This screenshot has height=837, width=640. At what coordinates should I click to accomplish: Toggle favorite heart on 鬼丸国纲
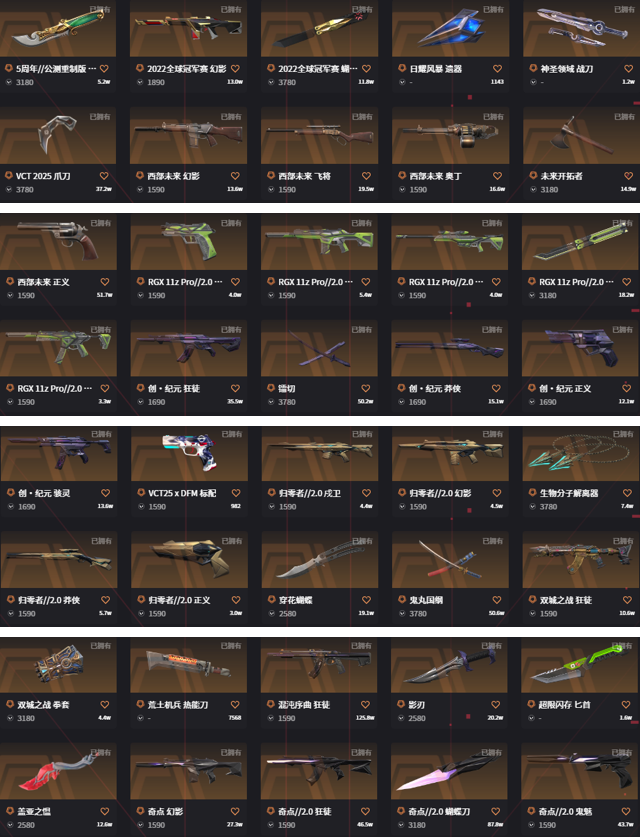496,600
